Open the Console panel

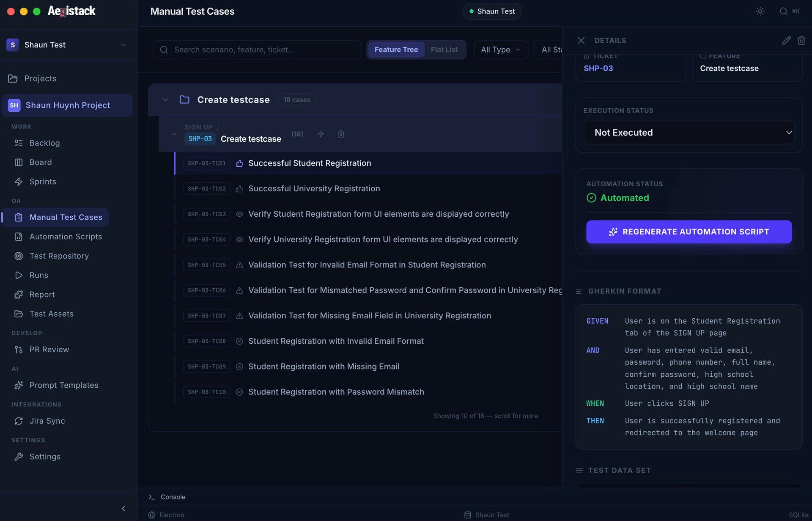coord(167,497)
